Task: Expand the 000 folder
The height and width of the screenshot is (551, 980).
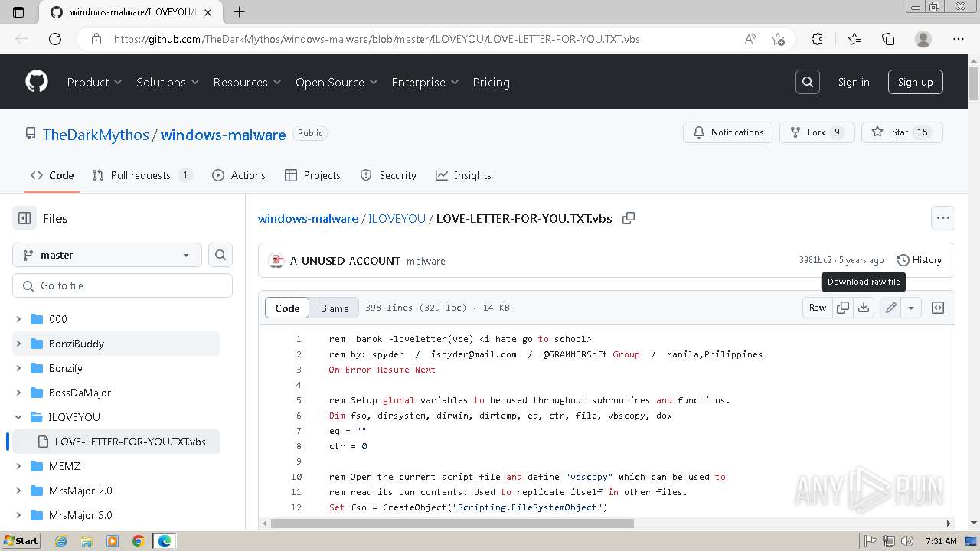Action: 18,319
